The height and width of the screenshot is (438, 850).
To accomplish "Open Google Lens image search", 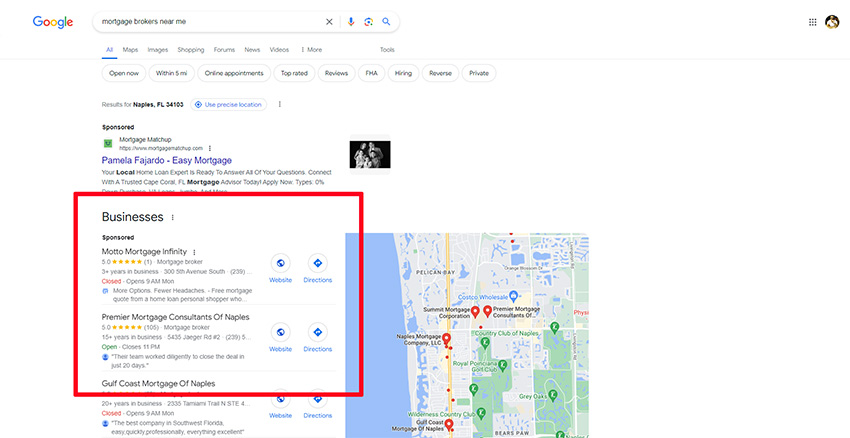I will 368,22.
